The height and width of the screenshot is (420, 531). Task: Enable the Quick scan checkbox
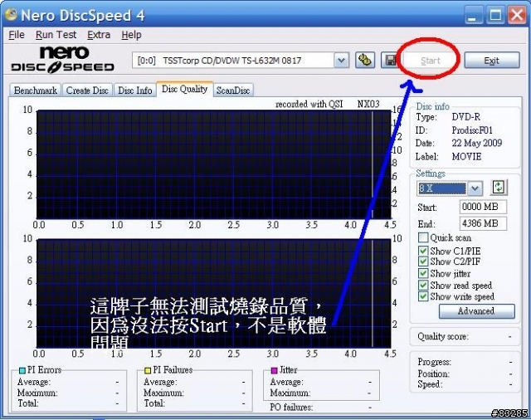[423, 237]
